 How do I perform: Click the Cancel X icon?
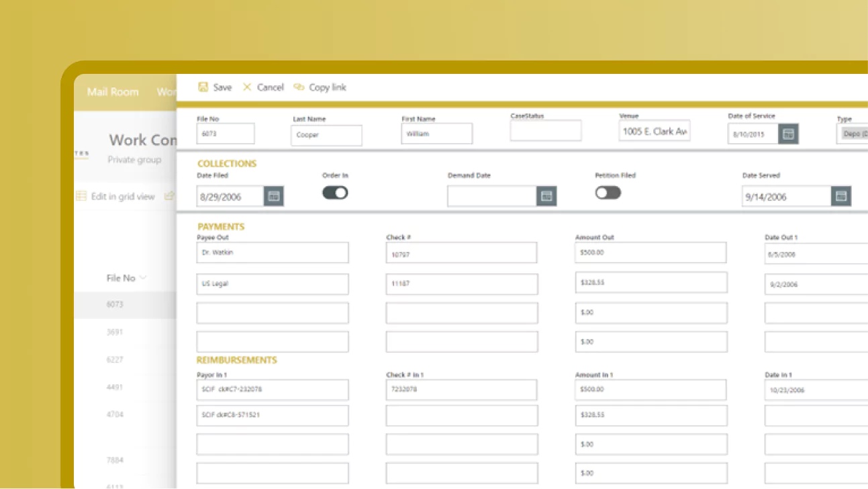coord(247,87)
